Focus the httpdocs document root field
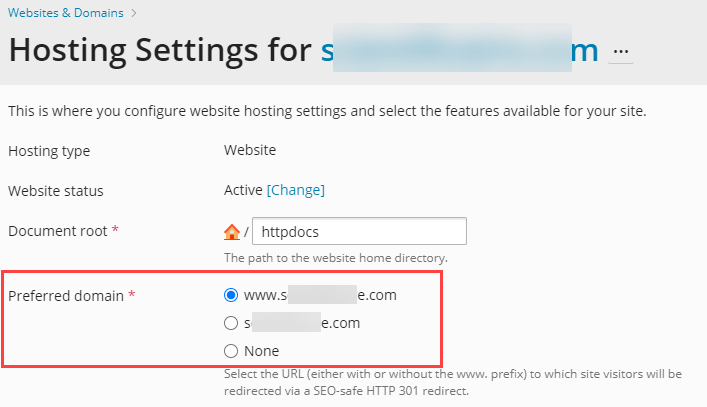This screenshot has height=407, width=707. [359, 231]
